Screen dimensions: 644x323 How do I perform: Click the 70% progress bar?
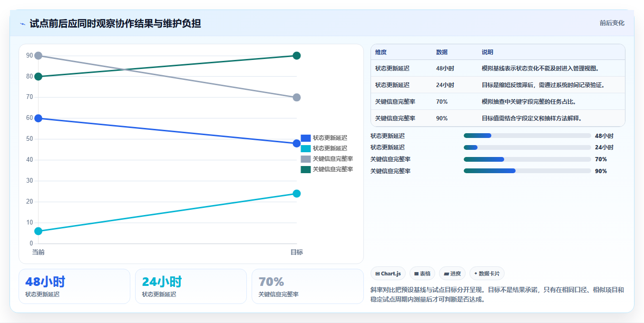527,159
